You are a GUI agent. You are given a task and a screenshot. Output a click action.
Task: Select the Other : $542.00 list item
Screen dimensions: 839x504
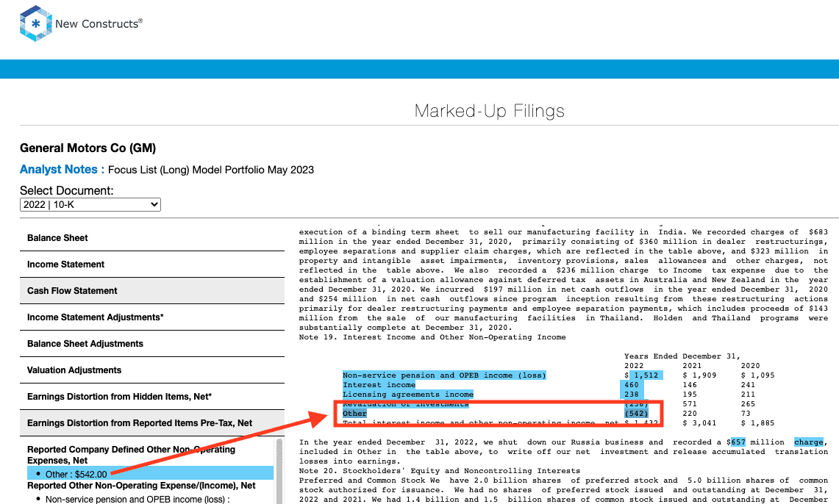coord(150,474)
